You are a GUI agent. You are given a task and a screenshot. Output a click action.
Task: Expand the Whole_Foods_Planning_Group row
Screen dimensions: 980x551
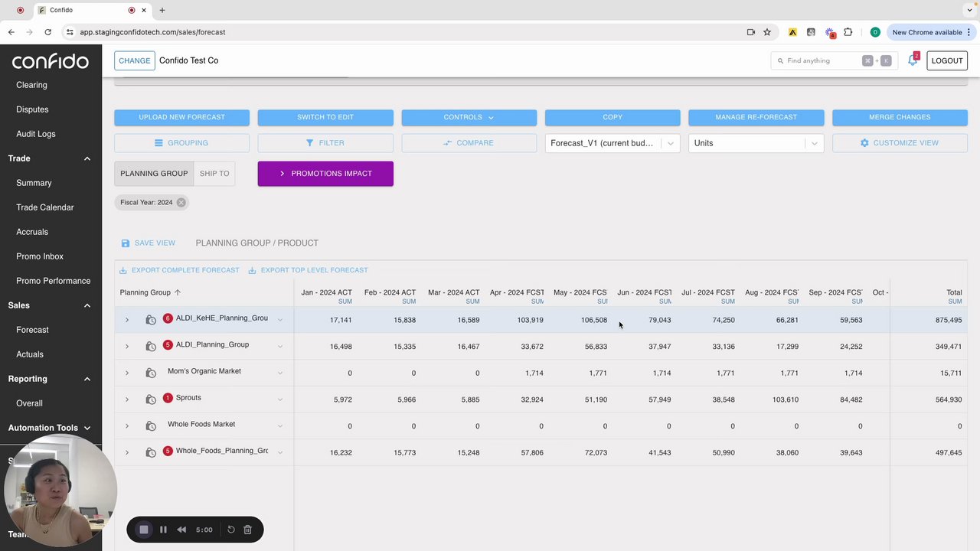click(x=127, y=453)
